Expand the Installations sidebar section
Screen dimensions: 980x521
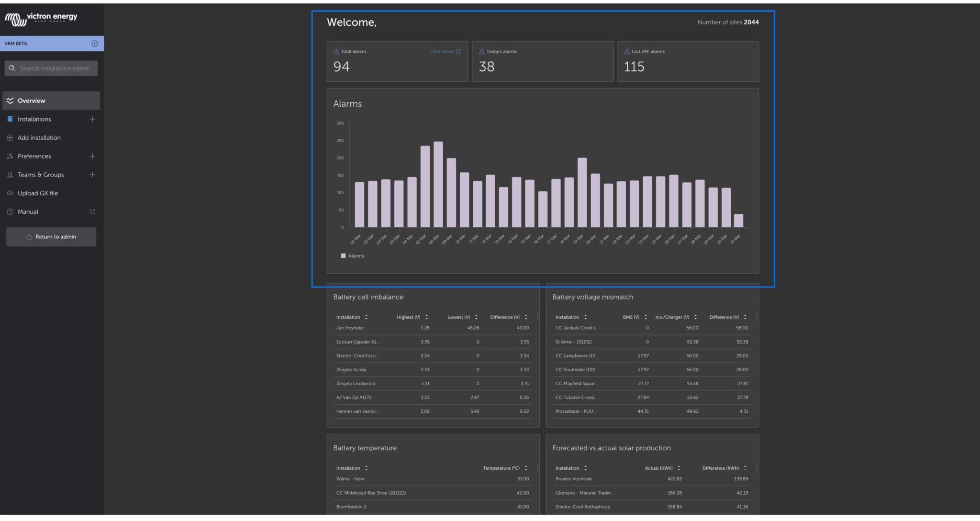tap(92, 119)
